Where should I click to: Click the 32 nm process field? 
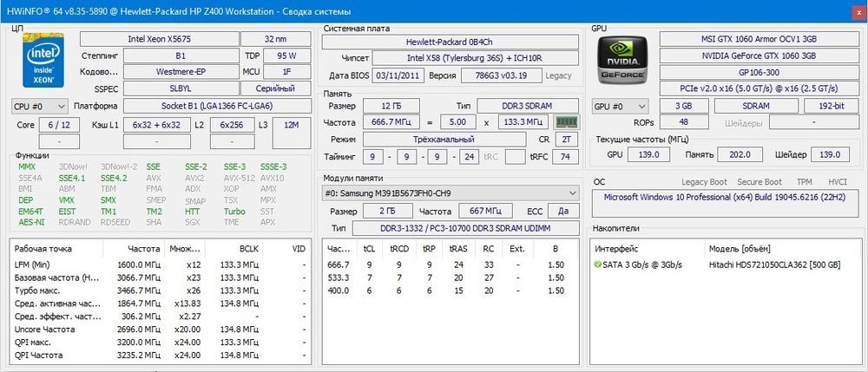pyautogui.click(x=276, y=39)
